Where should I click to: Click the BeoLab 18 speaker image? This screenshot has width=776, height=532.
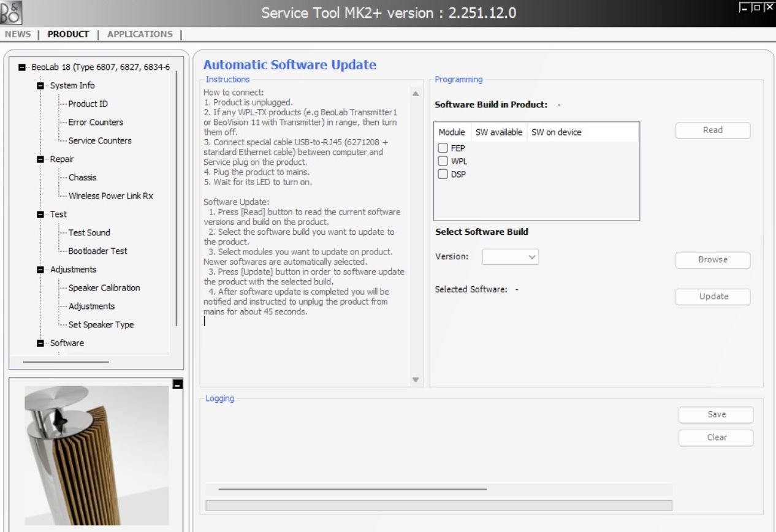tap(96, 455)
